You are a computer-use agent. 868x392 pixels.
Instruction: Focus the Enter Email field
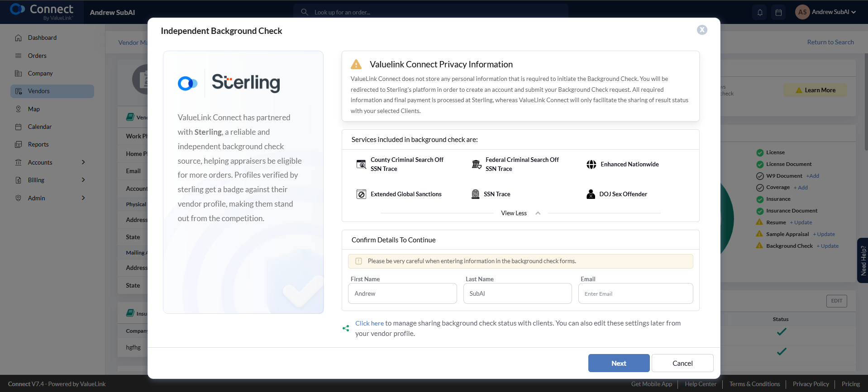[635, 293]
